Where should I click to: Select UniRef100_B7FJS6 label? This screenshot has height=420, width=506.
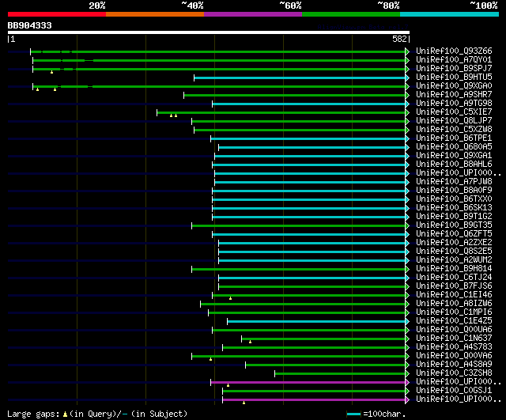(454, 286)
